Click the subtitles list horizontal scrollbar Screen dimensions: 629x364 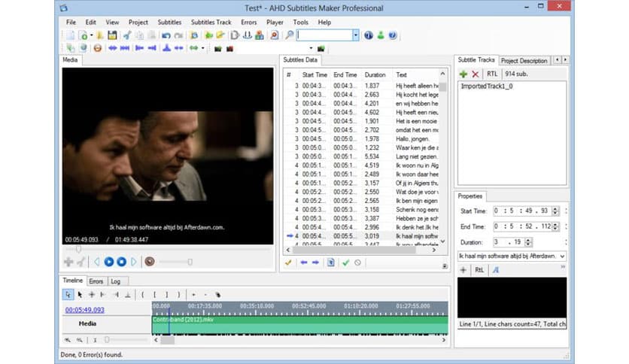pos(361,250)
